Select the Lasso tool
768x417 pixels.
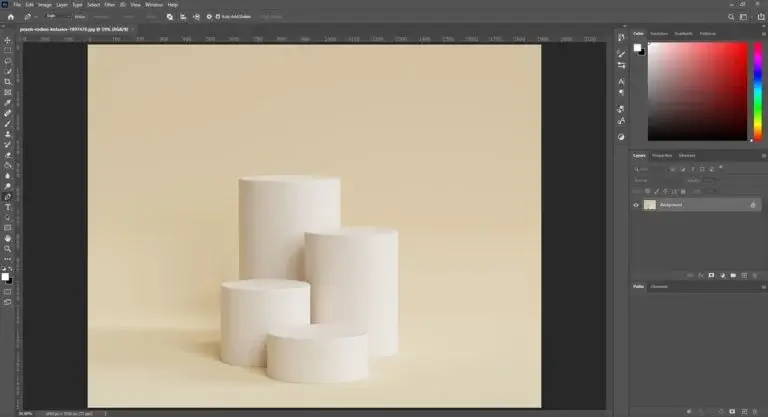[x=8, y=61]
